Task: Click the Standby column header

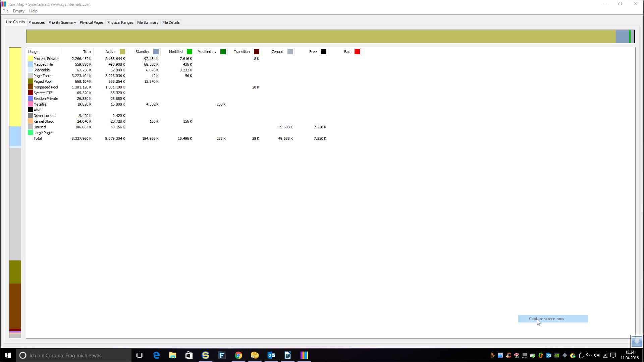Action: tap(142, 52)
